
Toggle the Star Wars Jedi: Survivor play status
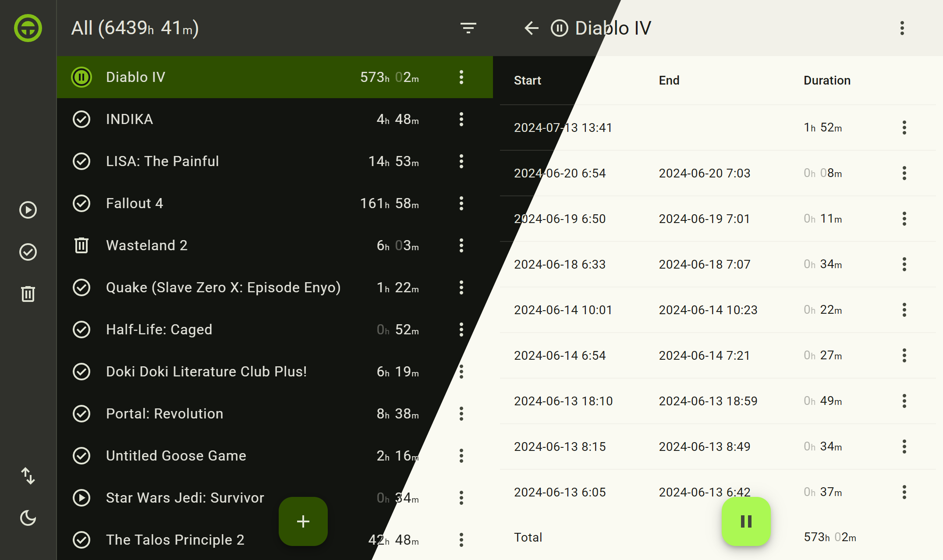point(82,498)
